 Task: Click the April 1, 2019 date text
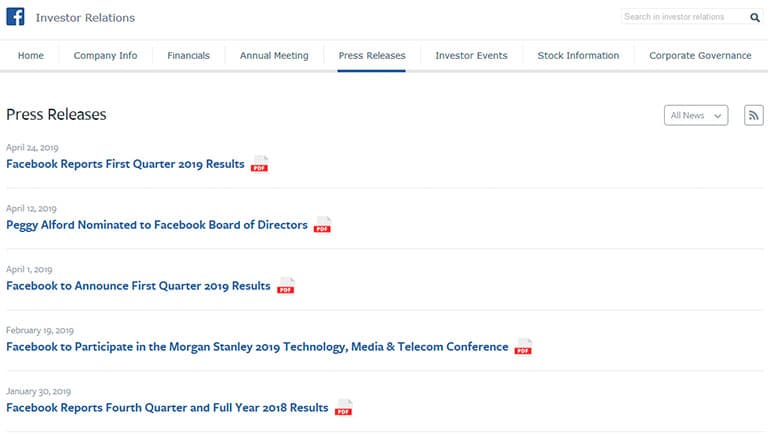click(29, 269)
